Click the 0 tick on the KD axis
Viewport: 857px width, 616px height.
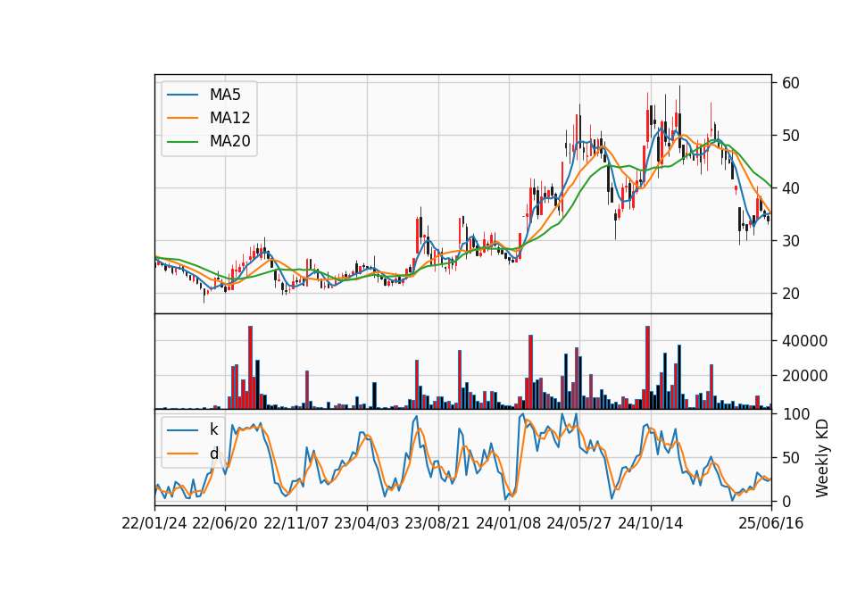(786, 501)
